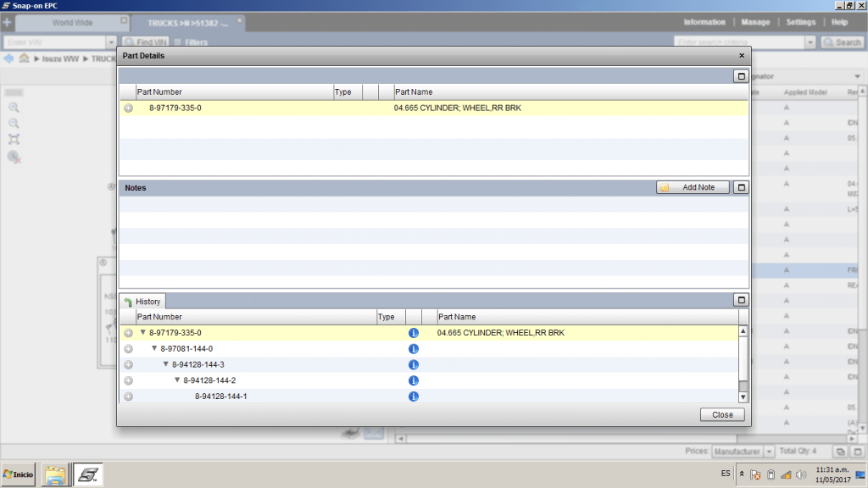Click the Inicio start button

(19, 474)
